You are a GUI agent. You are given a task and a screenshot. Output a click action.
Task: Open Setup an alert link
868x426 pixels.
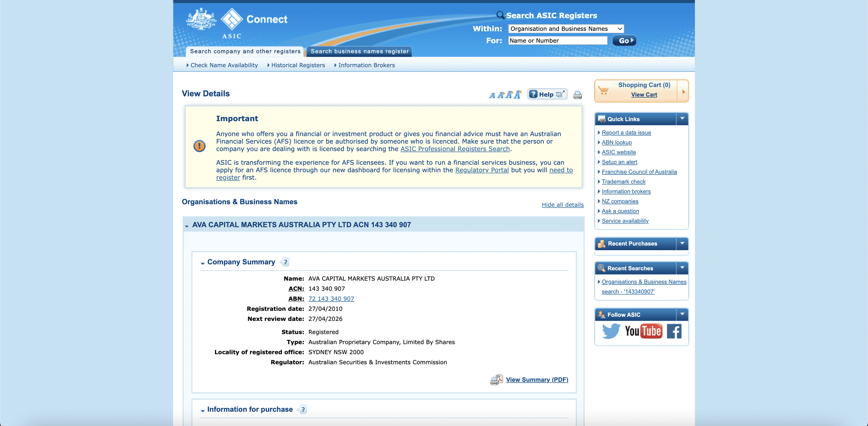(619, 162)
